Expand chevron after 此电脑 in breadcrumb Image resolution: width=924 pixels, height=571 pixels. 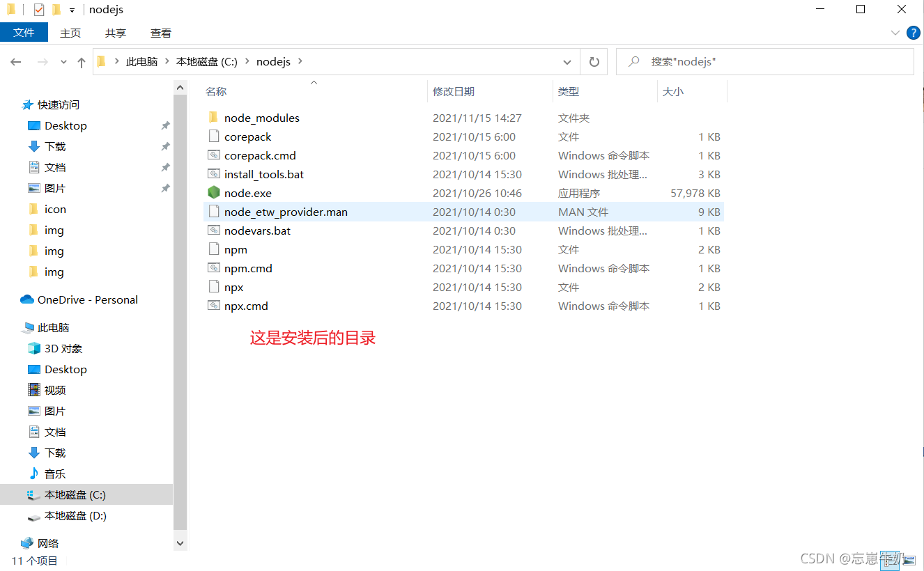tap(167, 62)
